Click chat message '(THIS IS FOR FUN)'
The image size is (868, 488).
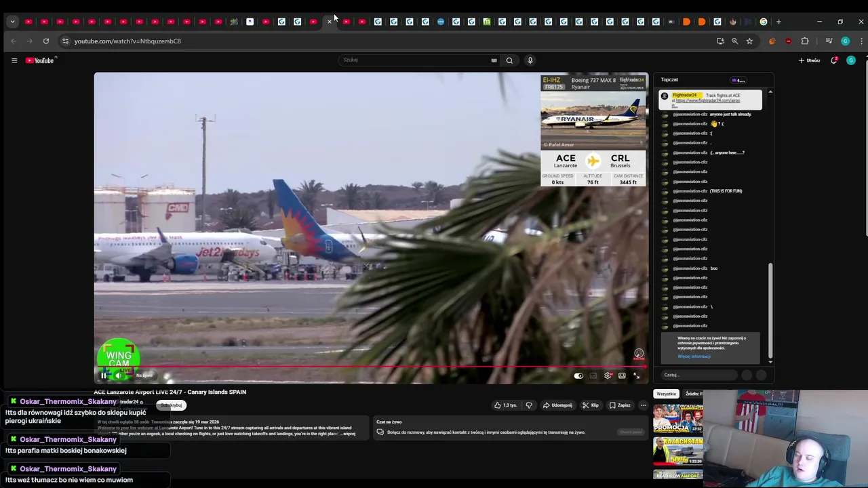click(x=726, y=191)
